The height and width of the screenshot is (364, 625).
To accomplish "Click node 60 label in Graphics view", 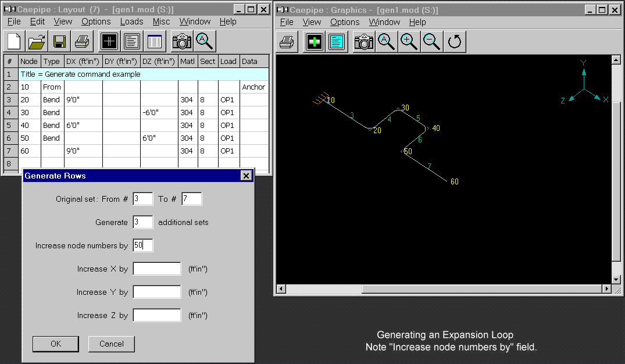I will click(455, 181).
